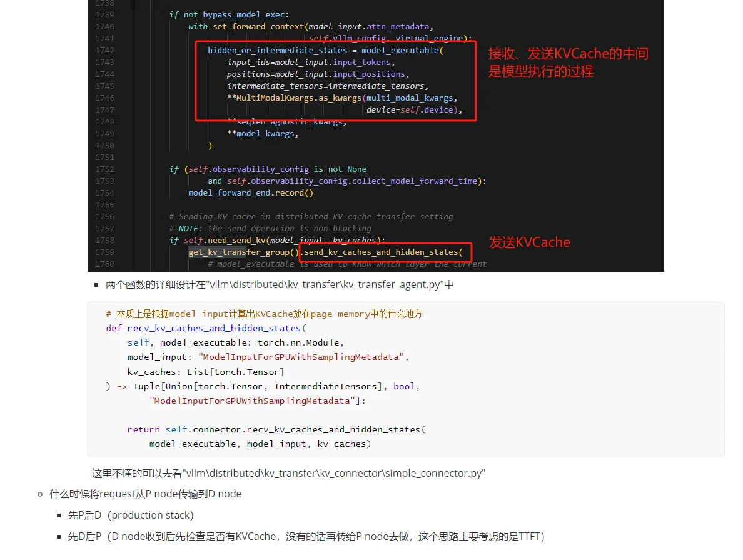Click 'model_forward_end.record()' code line
Image resolution: width=743 pixels, height=560 pixels.
(x=251, y=192)
